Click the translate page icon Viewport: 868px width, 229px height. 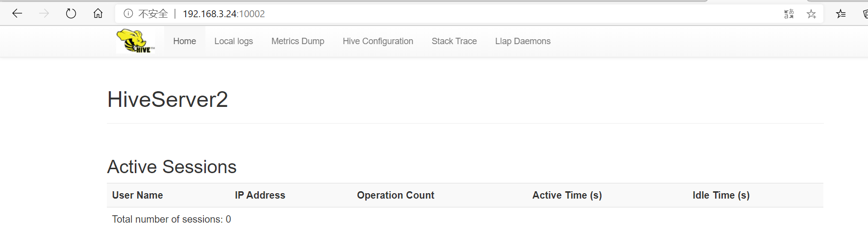pos(789,14)
